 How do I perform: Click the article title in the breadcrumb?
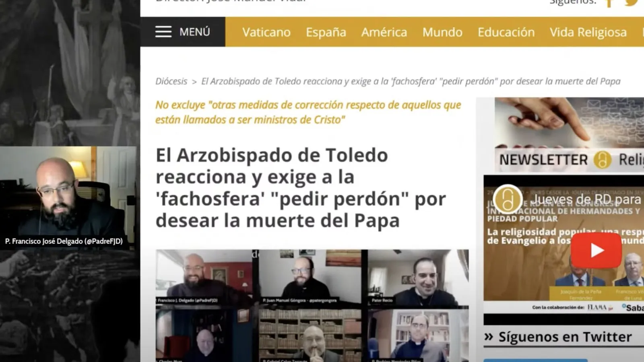tap(411, 81)
